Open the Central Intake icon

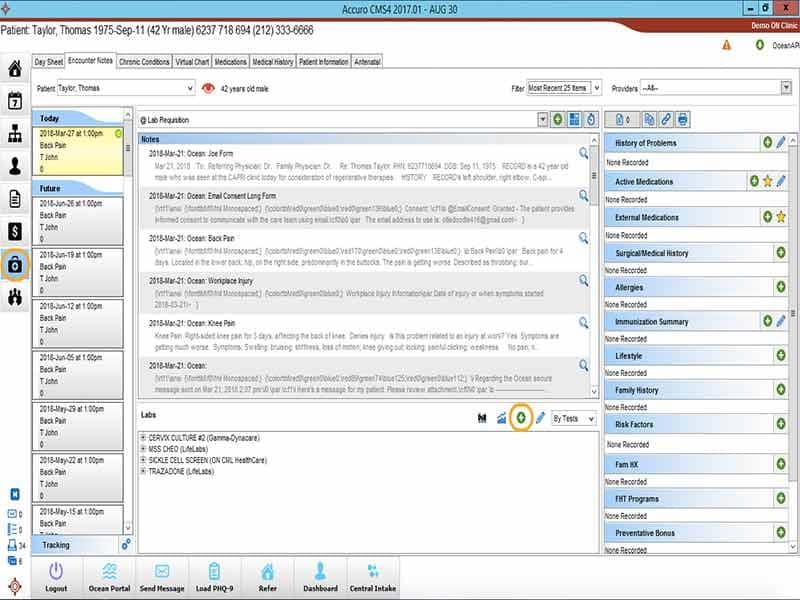coord(372,577)
